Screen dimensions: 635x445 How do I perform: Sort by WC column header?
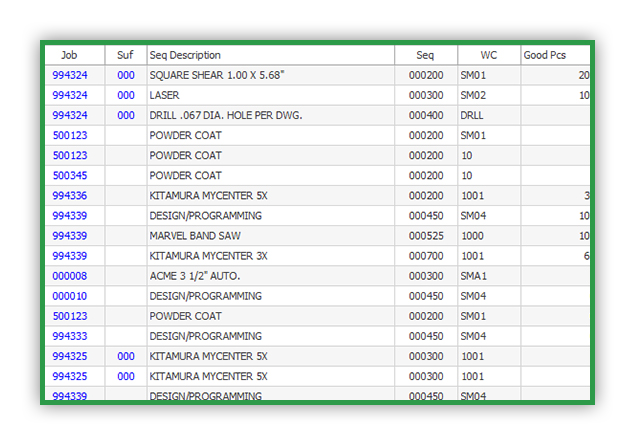pos(489,55)
